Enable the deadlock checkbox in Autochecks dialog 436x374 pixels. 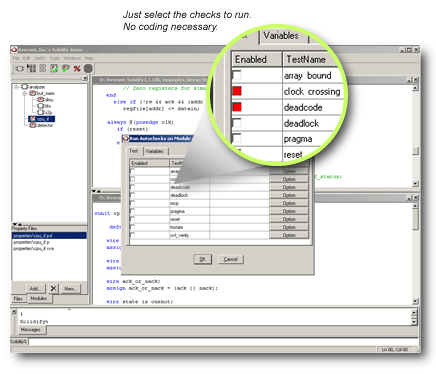coord(132,195)
